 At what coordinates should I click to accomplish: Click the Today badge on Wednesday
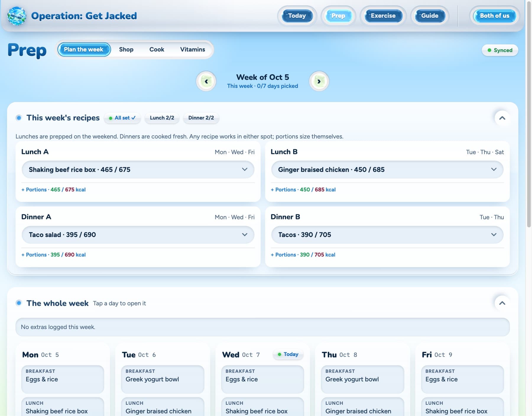[288, 354]
